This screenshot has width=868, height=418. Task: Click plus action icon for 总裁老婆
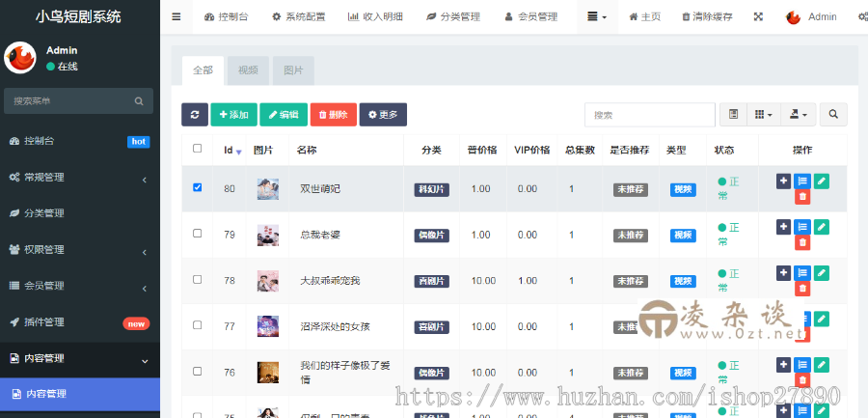783,227
